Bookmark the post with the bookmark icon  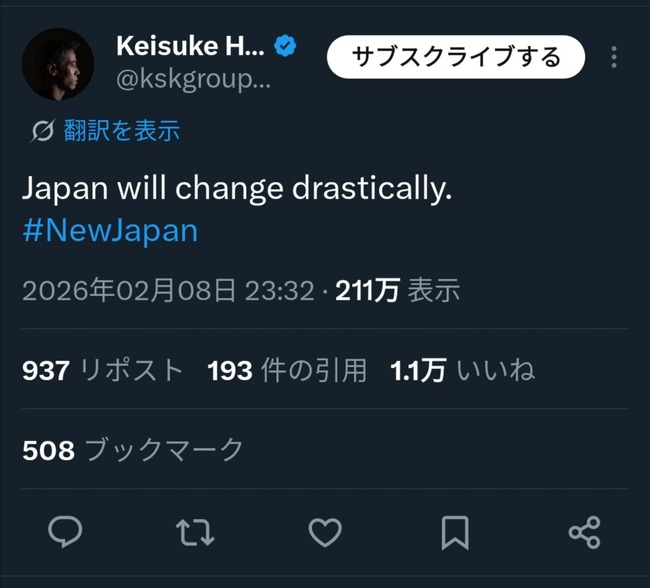coord(455,532)
